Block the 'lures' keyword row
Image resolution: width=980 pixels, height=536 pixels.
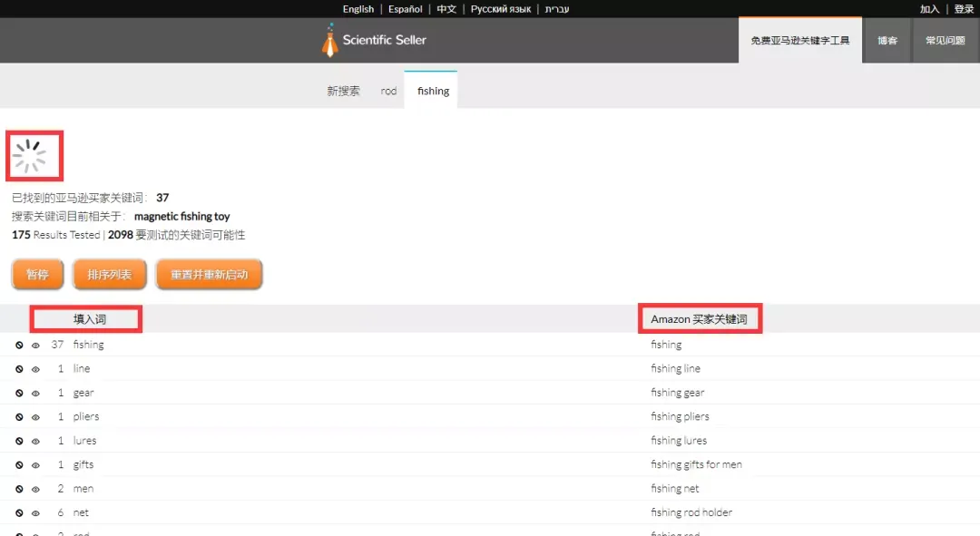click(19, 441)
